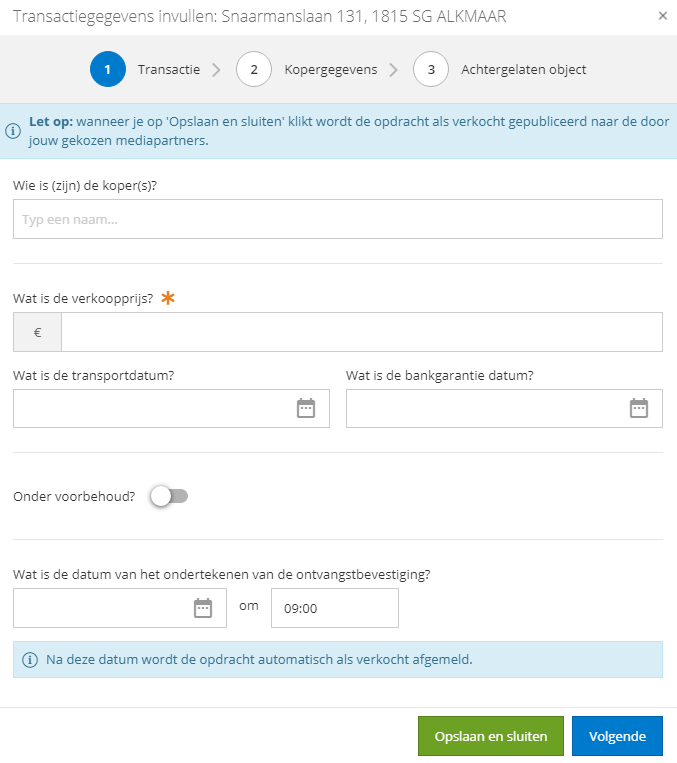
Task: Click the step 3 circle icon
Action: pyautogui.click(x=431, y=69)
